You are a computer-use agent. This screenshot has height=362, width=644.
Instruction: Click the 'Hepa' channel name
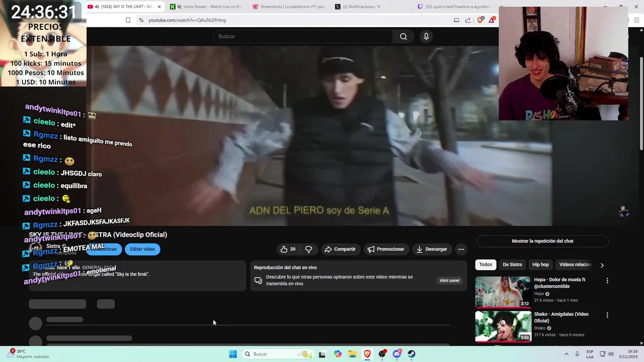click(539, 294)
